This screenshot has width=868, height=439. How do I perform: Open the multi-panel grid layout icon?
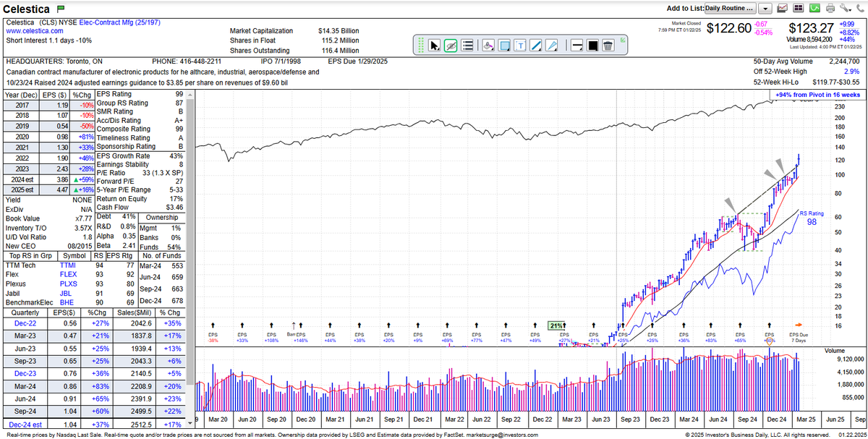tap(799, 8)
